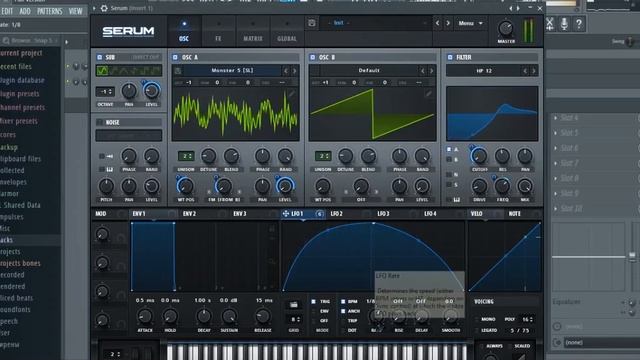
Task: Click the FL Studio question mark help icon
Action: pos(579,24)
